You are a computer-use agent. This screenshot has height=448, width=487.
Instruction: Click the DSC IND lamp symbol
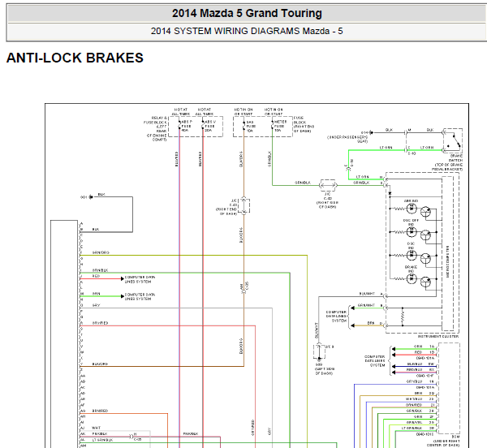412,255
